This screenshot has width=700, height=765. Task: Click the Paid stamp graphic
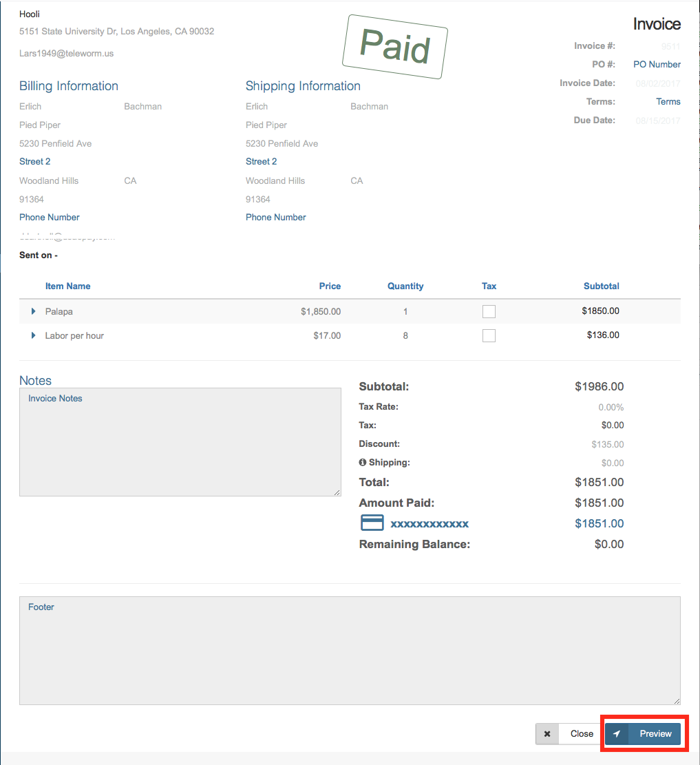pos(395,46)
